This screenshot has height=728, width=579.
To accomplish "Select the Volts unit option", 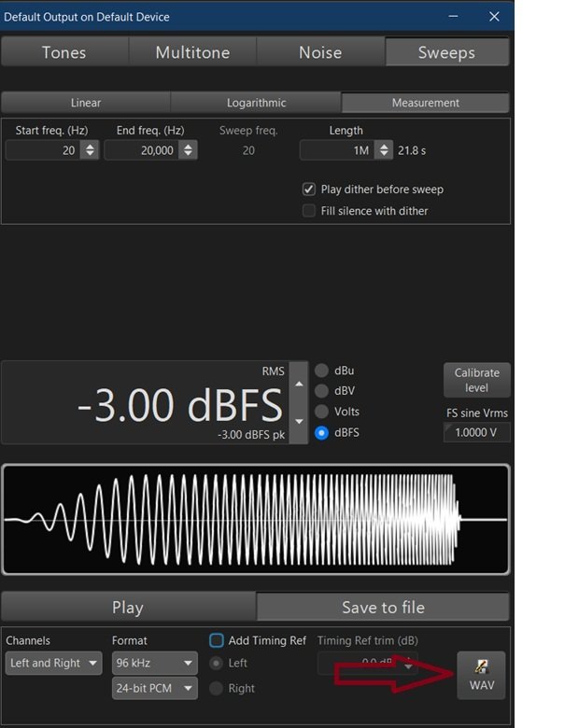I will click(322, 412).
